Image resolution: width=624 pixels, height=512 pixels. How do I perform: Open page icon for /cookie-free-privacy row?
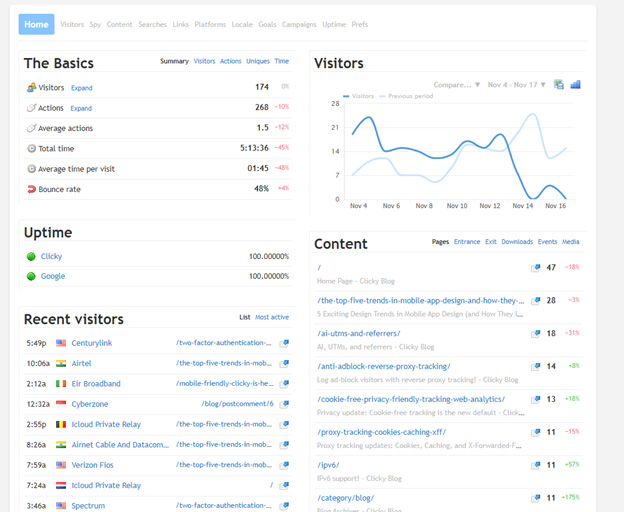(x=536, y=399)
